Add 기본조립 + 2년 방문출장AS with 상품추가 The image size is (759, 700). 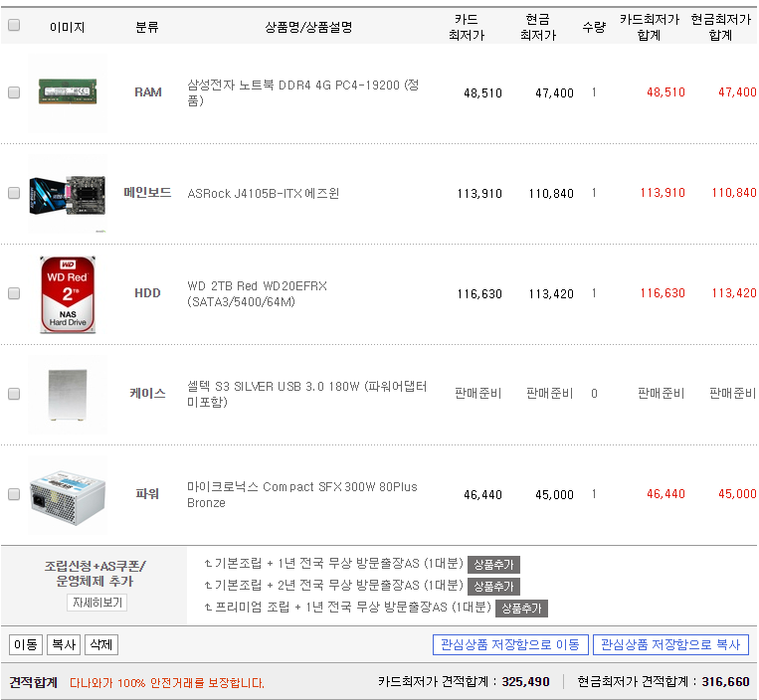[493, 587]
